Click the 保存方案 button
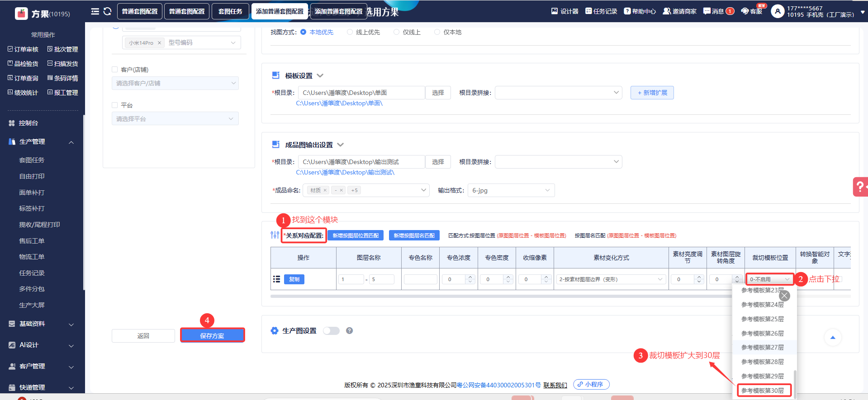Screen dimensions: 868x400 (212, 336)
